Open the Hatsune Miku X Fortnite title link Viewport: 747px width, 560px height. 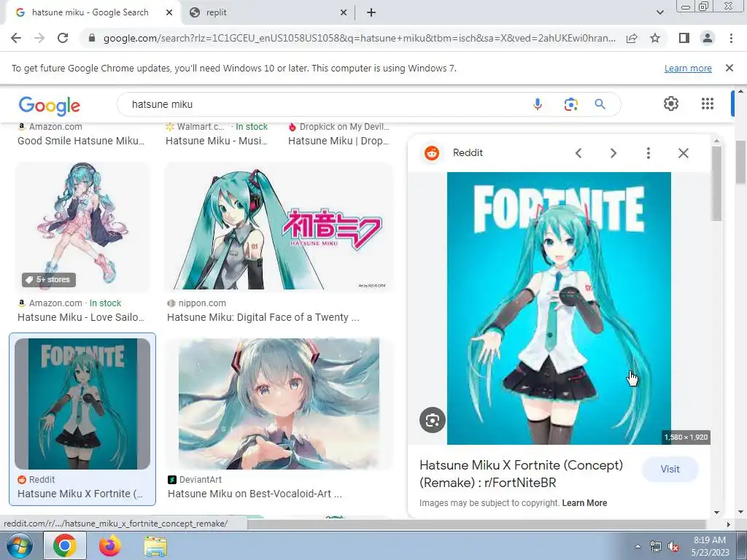point(521,474)
